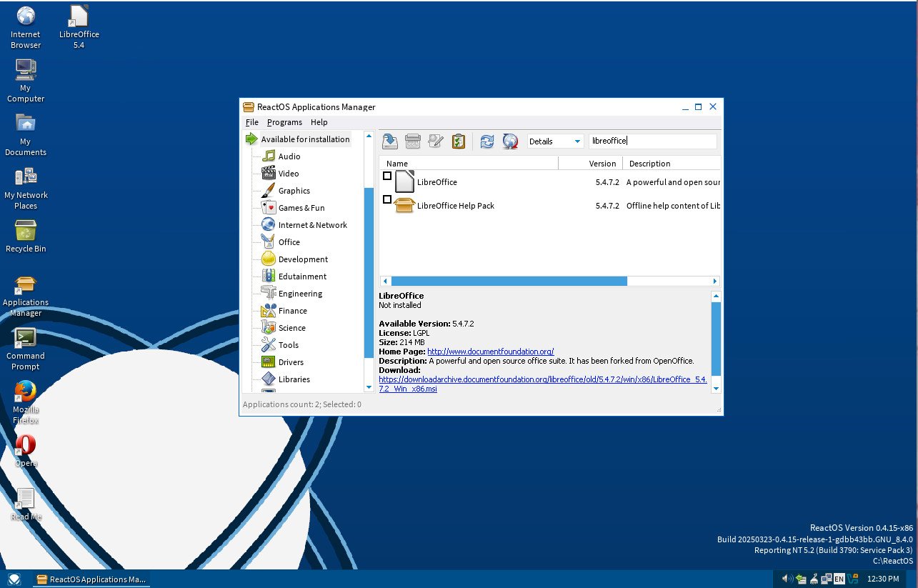Click left arrow of list horizontal scrollbar

384,281
